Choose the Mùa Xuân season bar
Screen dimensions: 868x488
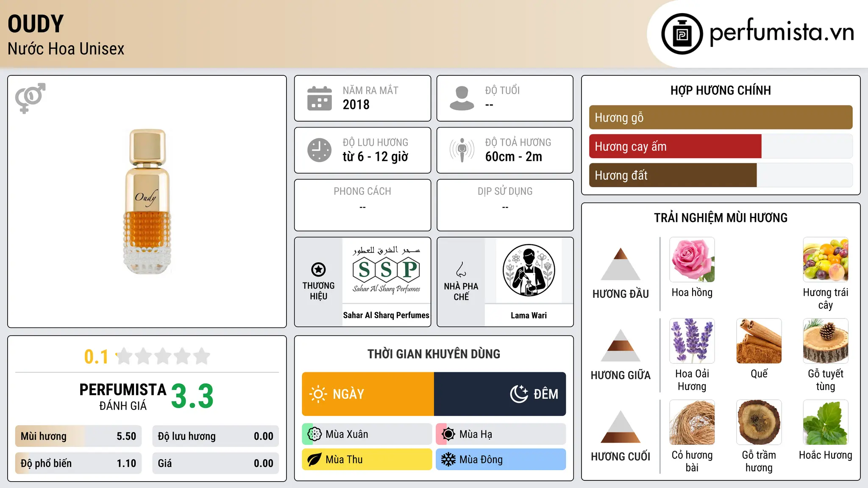(367, 434)
